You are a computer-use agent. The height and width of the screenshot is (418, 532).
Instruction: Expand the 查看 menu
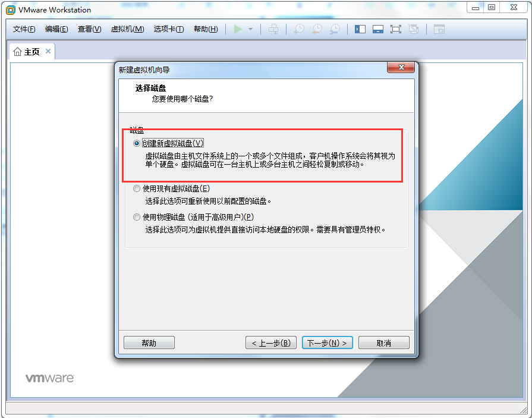(89, 29)
